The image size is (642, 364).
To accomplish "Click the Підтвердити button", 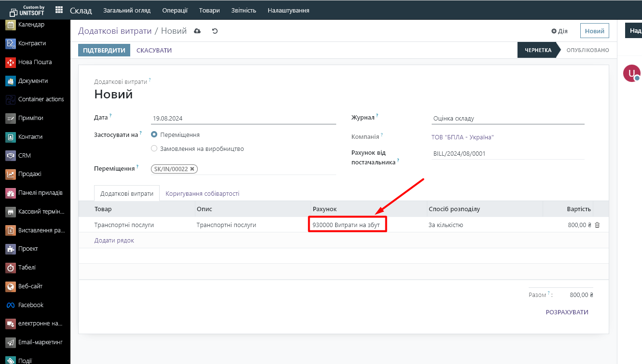I will [104, 50].
